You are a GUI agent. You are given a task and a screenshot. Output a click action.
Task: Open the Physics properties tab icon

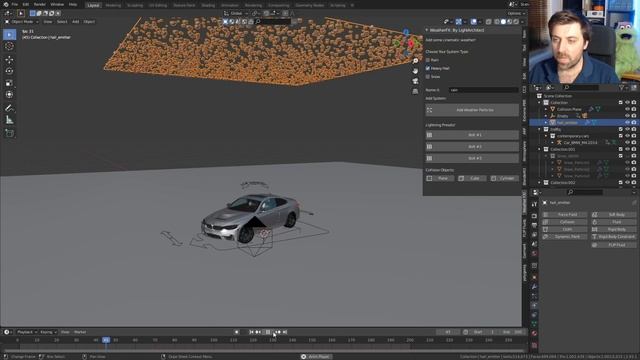[x=534, y=305]
